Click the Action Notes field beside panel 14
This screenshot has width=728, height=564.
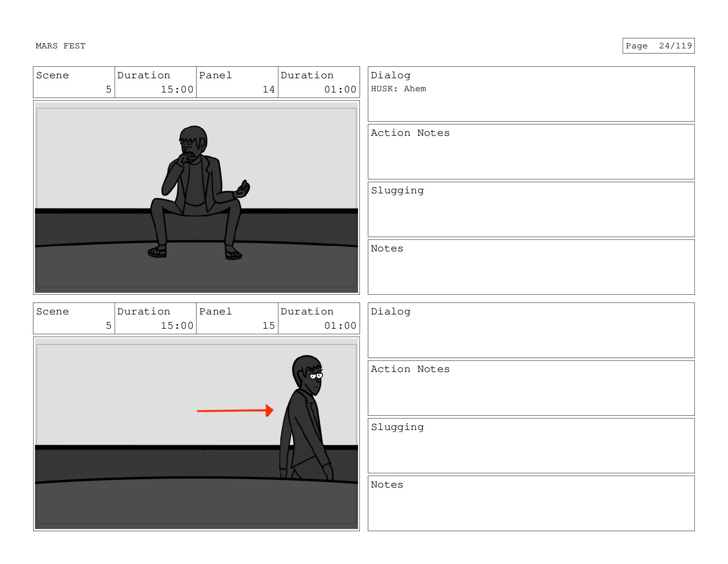[531, 151]
